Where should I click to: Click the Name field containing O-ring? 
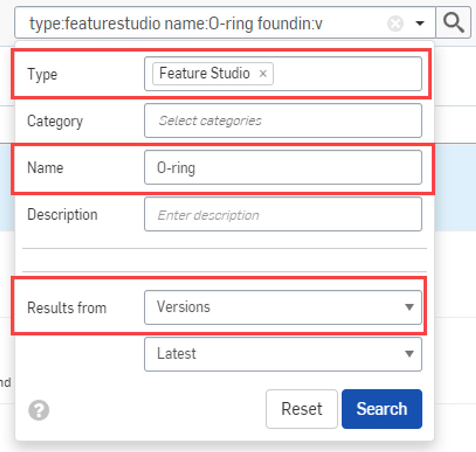[283, 168]
